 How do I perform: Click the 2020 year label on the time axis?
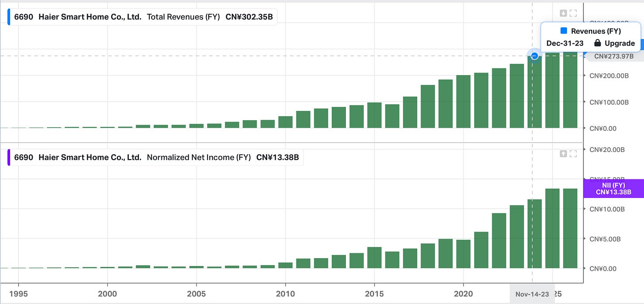pos(463,294)
